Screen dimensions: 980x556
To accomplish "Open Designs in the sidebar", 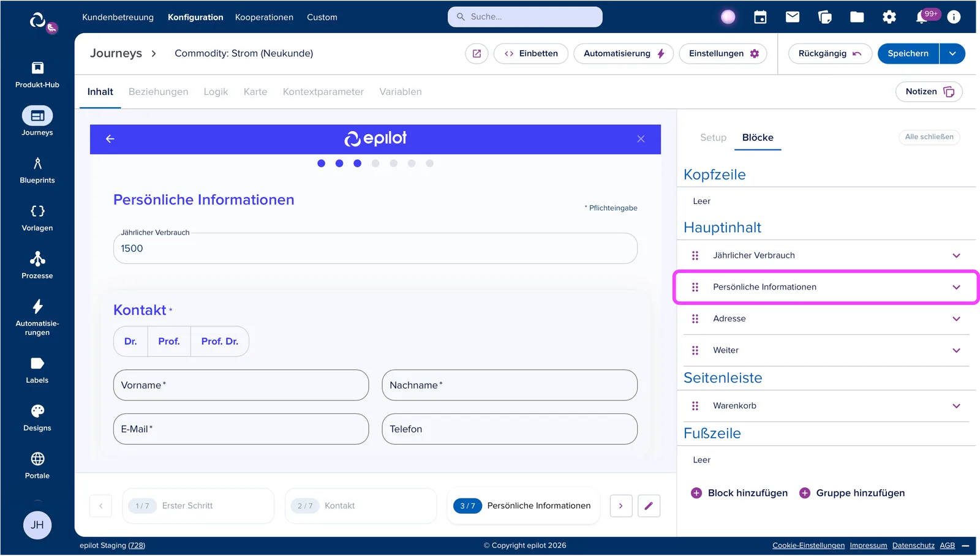I will 37,418.
